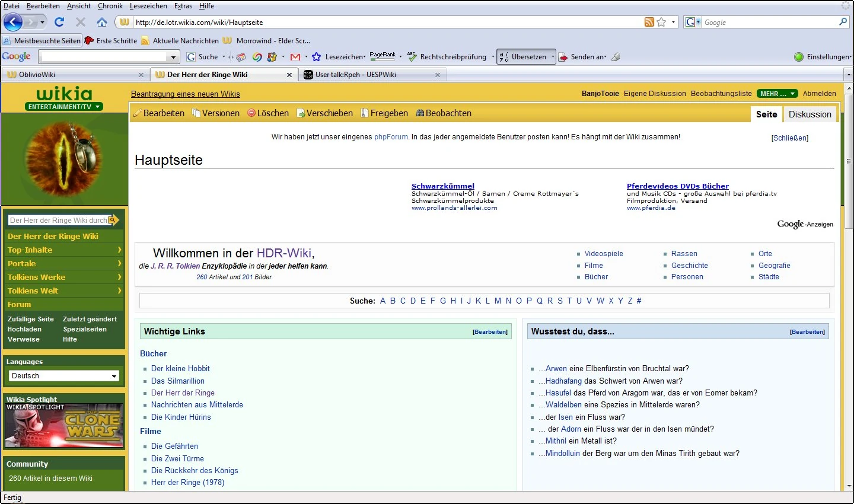Open the Chronik menu

110,6
